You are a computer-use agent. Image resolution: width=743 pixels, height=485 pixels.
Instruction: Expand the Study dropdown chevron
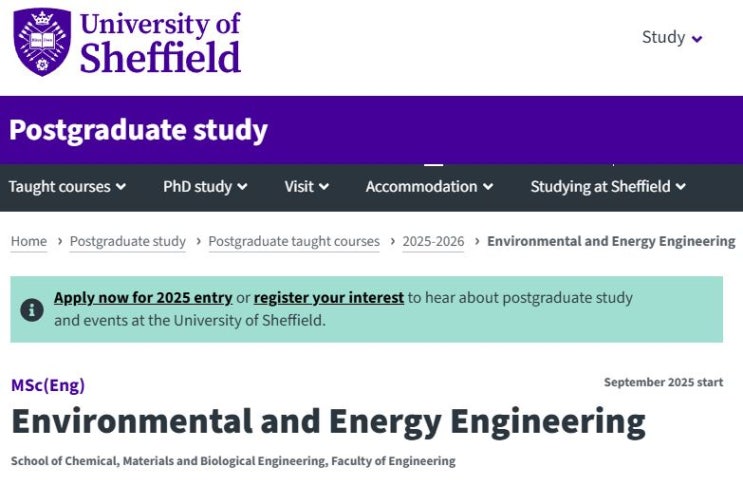pyautogui.click(x=697, y=39)
